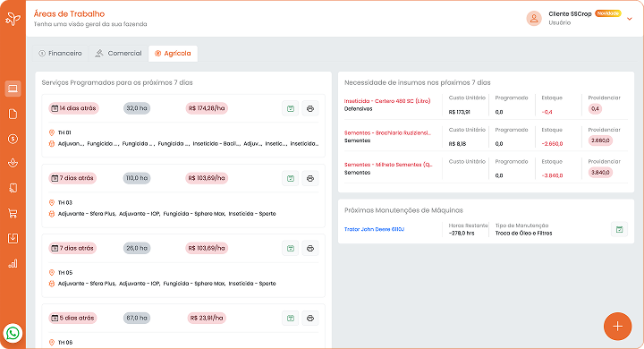Click Troca de Óleo e Filtros text
Screen dimensions: 644x349
[523, 233]
